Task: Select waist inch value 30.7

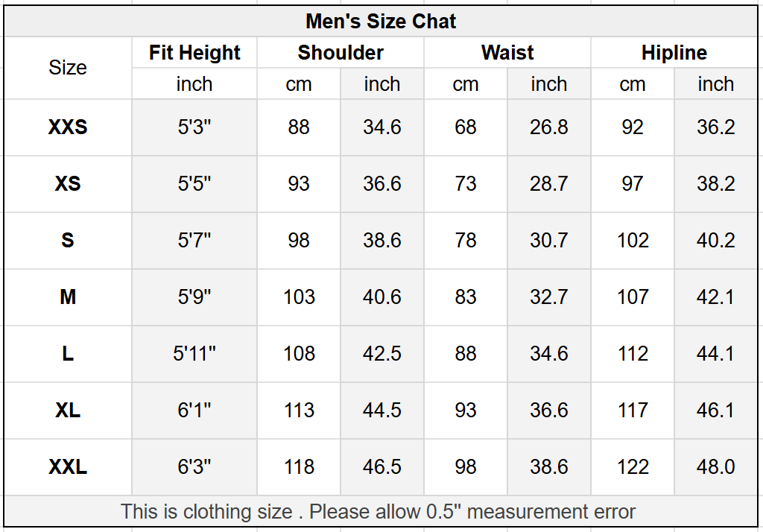Action: pyautogui.click(x=549, y=241)
